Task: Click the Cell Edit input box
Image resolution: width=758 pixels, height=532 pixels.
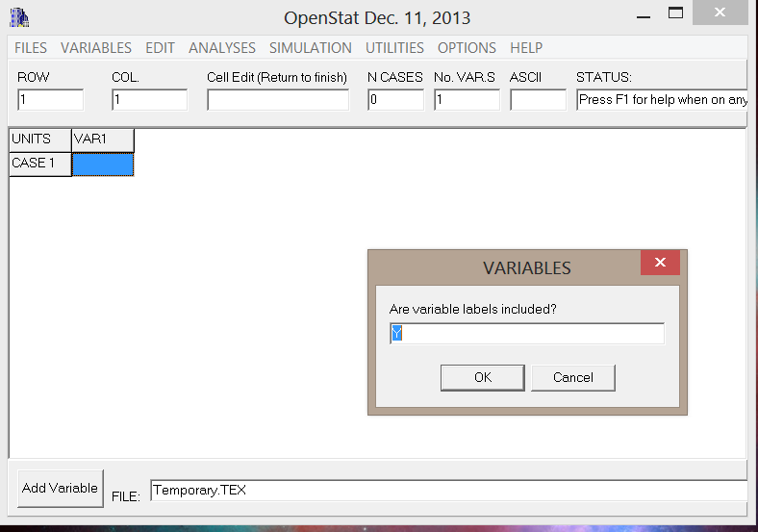Action: (x=278, y=100)
